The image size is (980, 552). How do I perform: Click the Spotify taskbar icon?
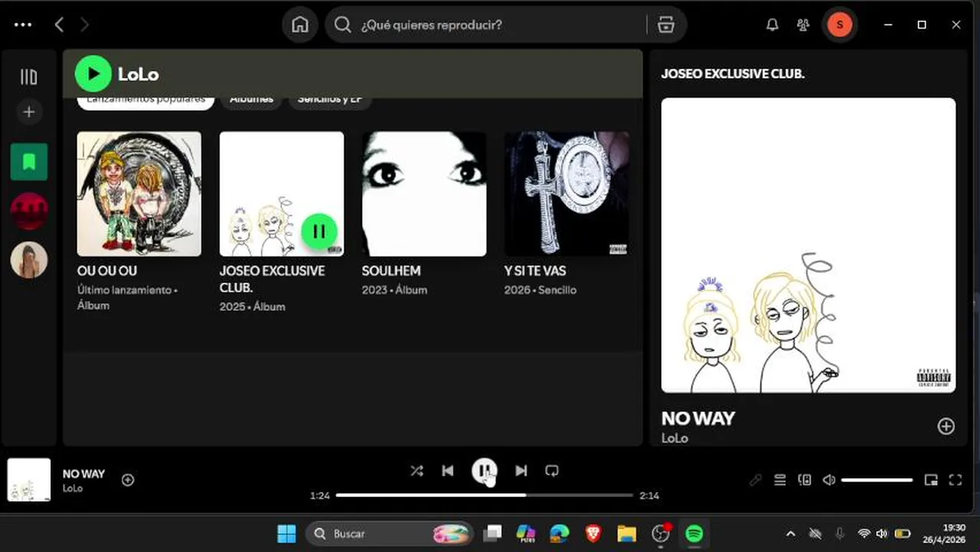(x=694, y=534)
